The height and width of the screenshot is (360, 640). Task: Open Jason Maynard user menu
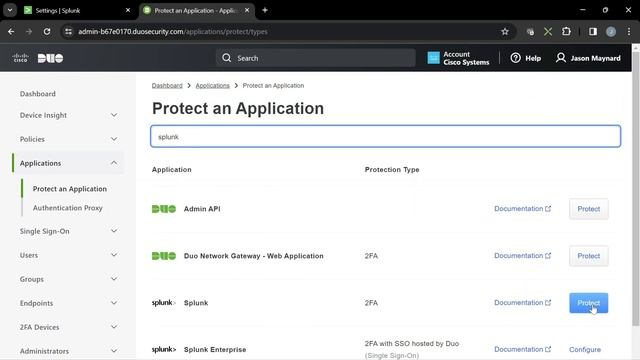pyautogui.click(x=588, y=58)
